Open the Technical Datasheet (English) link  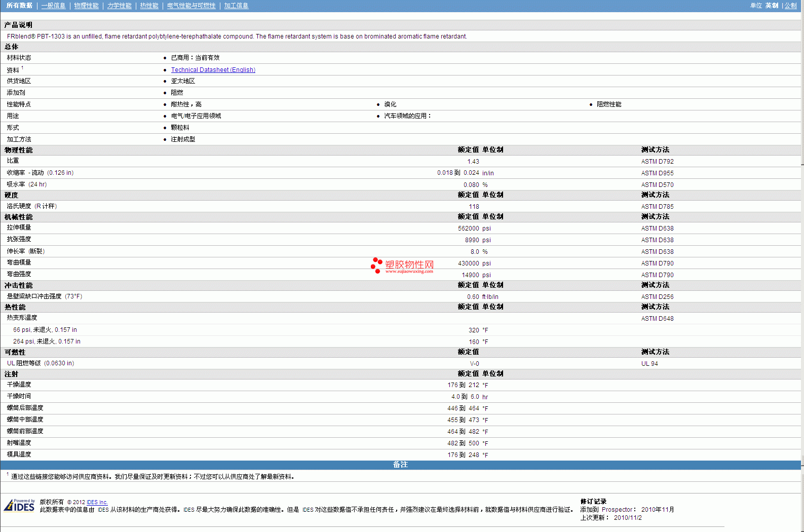213,70
